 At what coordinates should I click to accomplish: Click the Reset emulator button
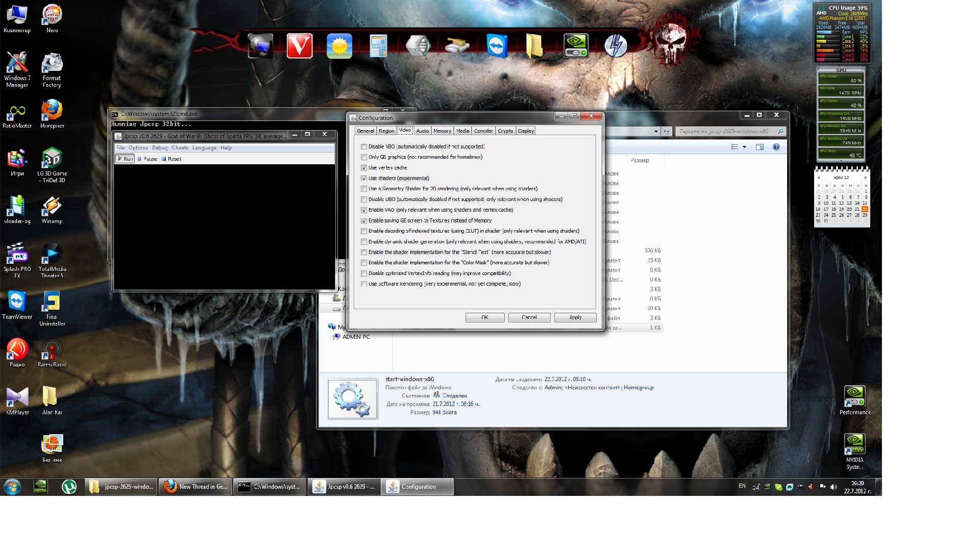click(171, 159)
